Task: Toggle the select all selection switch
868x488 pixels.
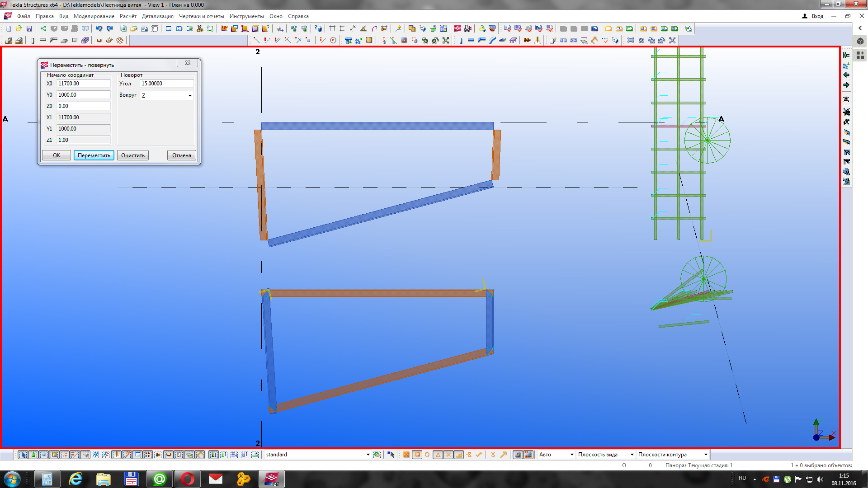Action: pos(23,455)
